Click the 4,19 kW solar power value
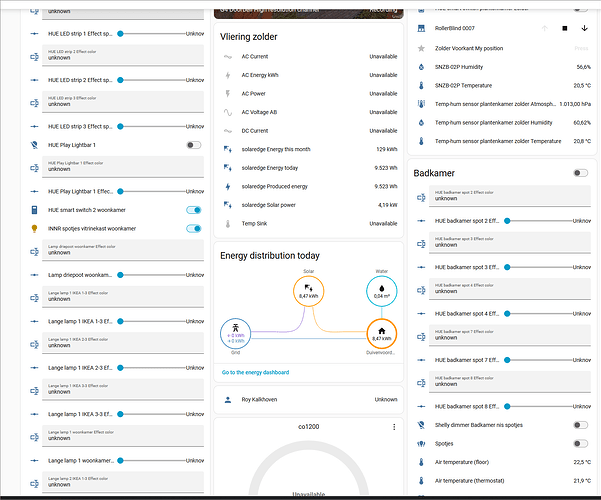 click(x=388, y=205)
